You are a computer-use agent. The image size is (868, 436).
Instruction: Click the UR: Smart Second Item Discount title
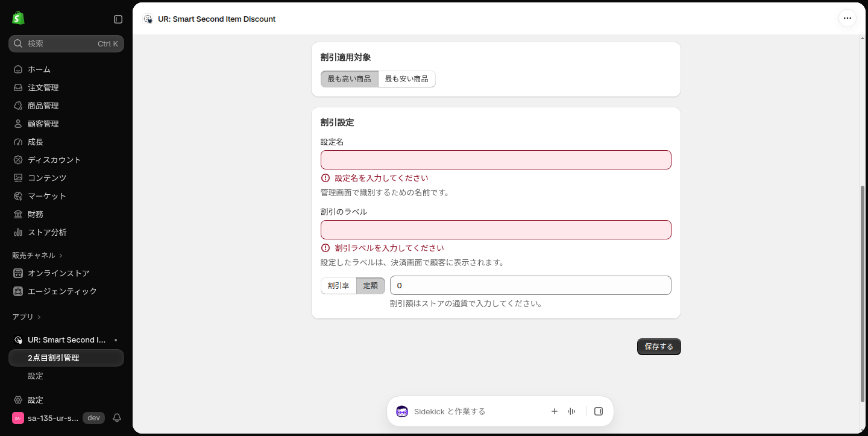(216, 19)
